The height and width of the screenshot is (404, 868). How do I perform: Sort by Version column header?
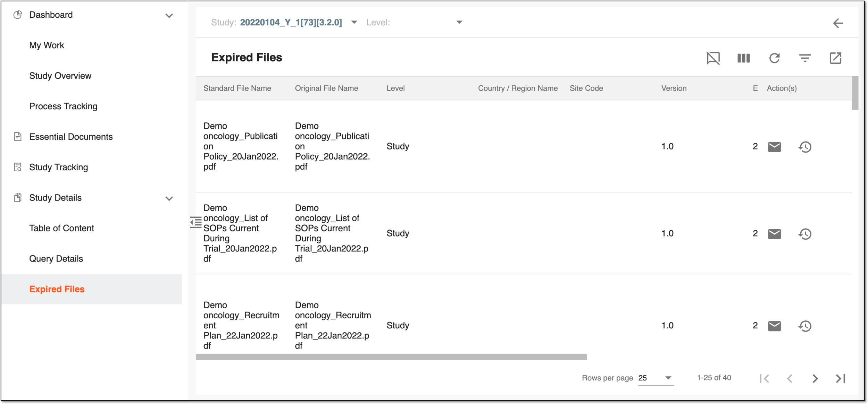coord(674,88)
